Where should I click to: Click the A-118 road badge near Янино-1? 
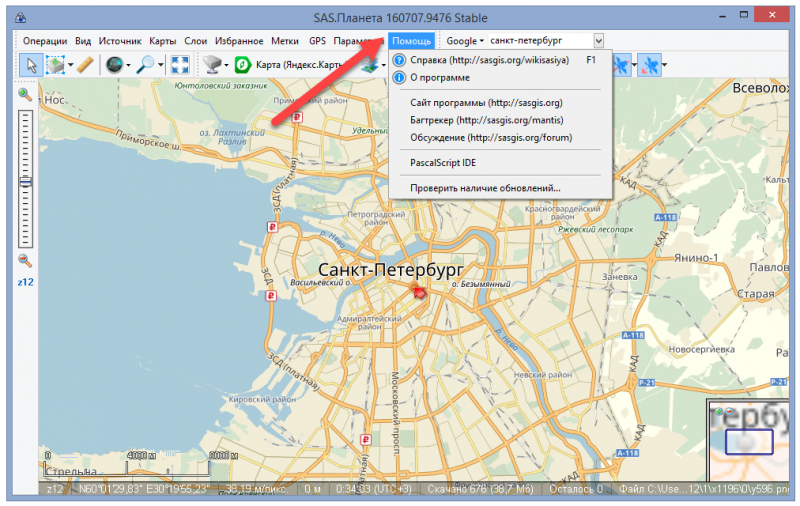666,217
